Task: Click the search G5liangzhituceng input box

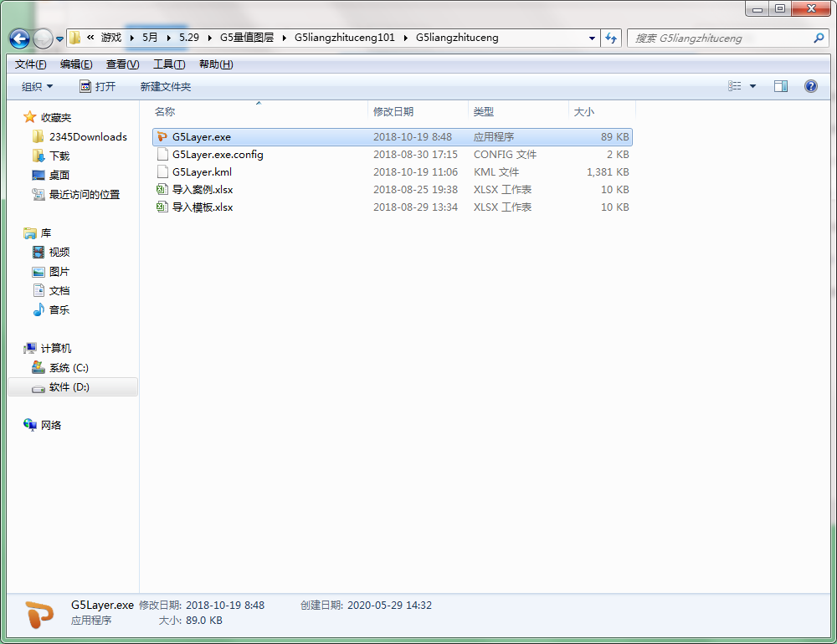Action: 720,38
